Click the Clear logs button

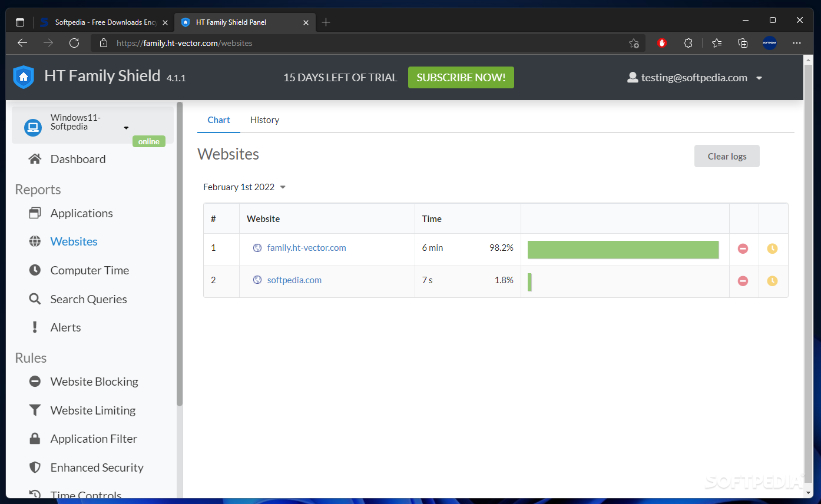(x=727, y=156)
